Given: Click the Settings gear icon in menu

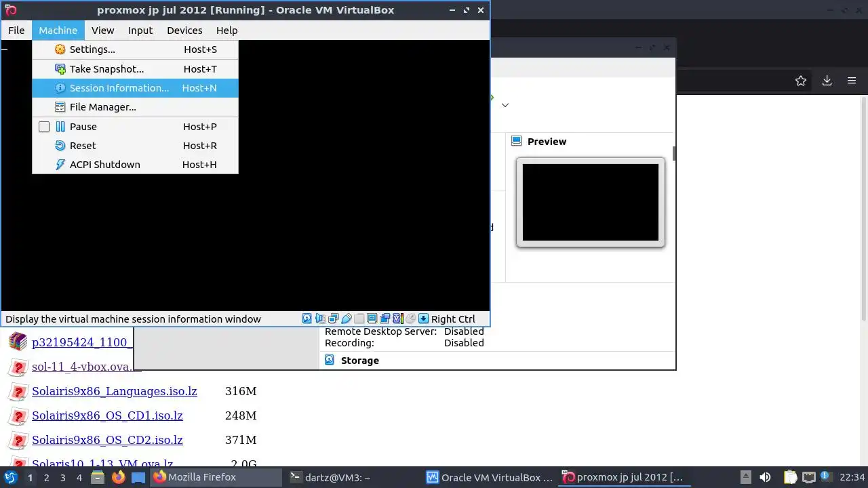Looking at the screenshot, I should point(60,49).
